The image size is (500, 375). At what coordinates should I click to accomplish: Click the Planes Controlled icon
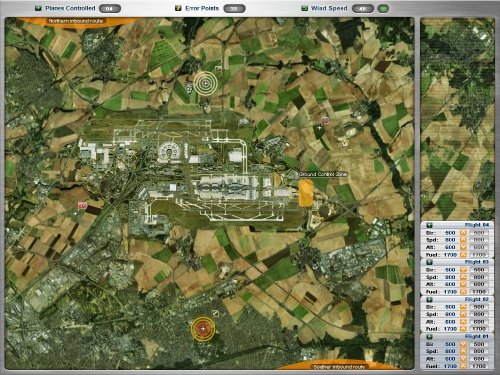pyautogui.click(x=38, y=8)
